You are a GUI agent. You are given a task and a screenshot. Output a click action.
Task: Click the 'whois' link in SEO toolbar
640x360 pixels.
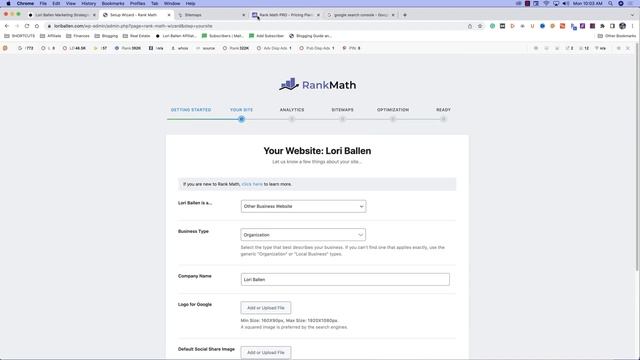point(180,48)
